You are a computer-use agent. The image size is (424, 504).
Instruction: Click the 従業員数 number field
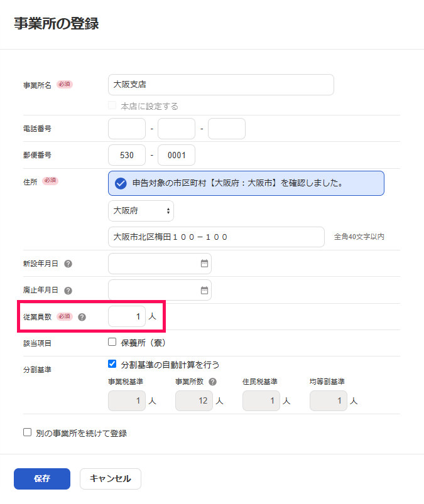[127, 316]
